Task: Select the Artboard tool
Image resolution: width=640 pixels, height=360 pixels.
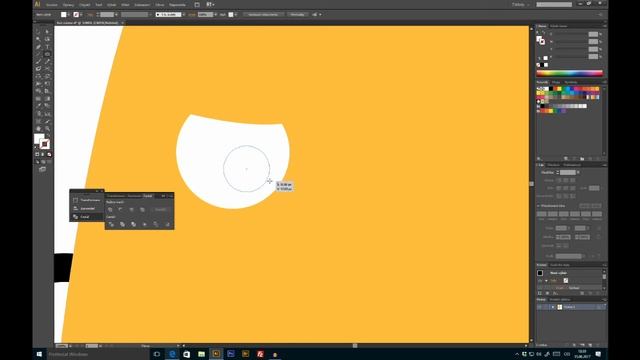Action: click(38, 121)
